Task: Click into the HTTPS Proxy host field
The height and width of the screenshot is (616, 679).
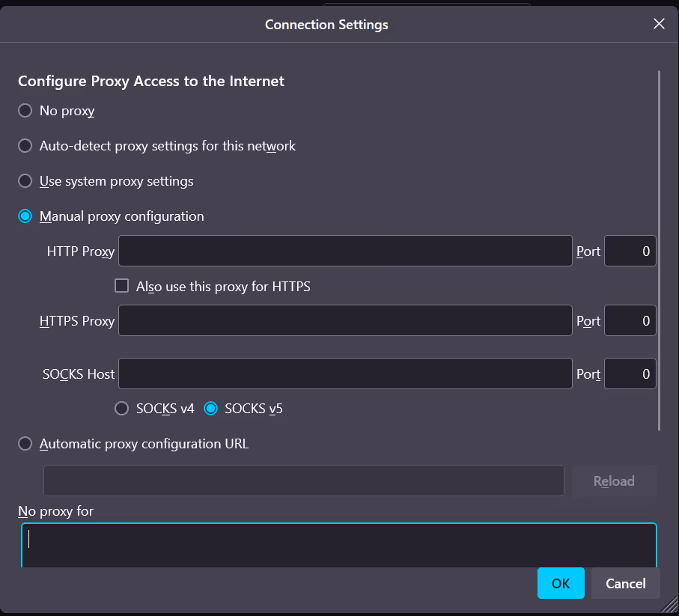Action: pos(345,321)
